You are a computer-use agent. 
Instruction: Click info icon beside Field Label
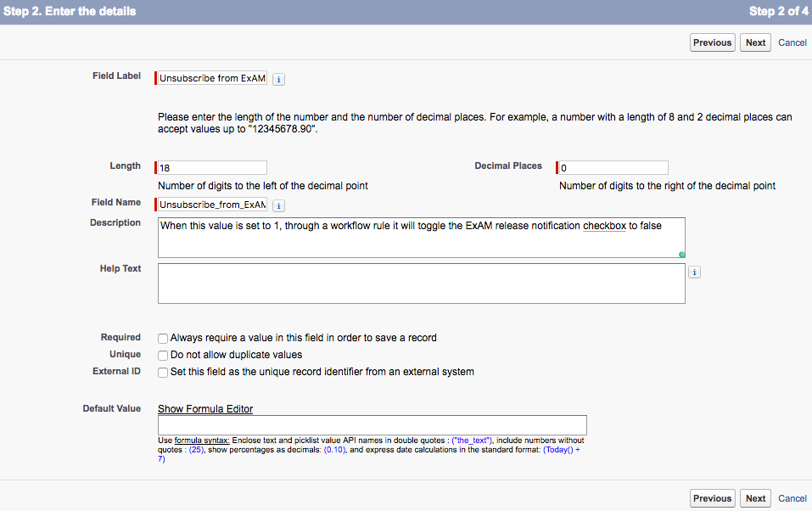click(x=278, y=79)
